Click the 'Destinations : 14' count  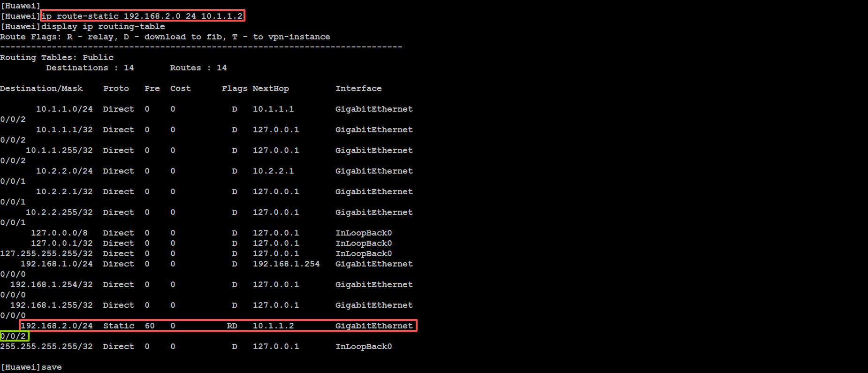(90, 68)
